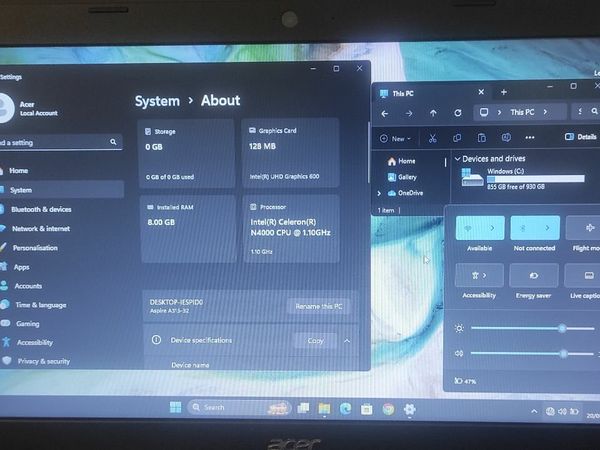Expand Bluetooth devices arrow

[548, 228]
